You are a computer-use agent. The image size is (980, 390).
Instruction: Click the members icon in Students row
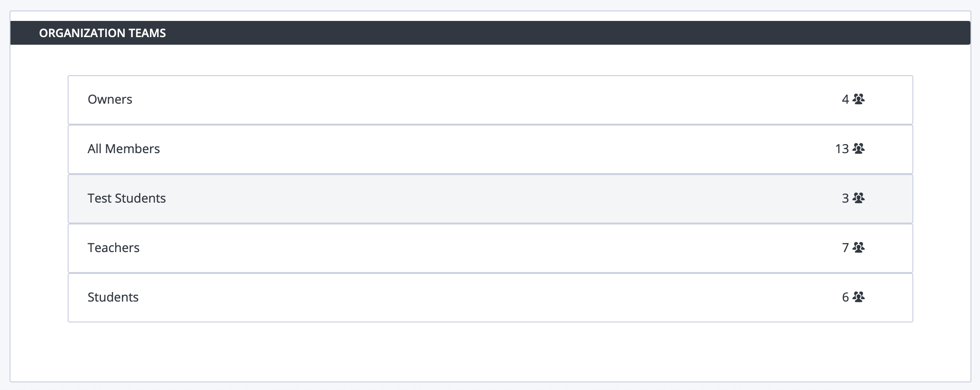point(859,297)
